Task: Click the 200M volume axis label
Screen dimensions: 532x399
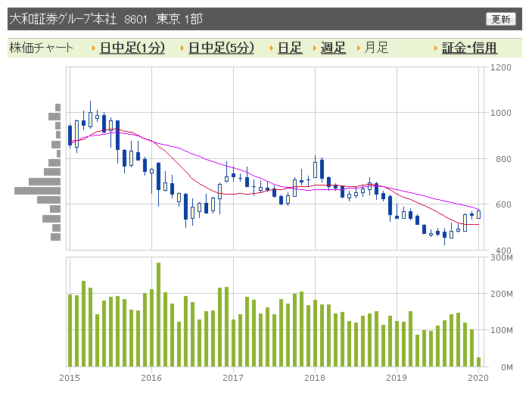Action: (502, 294)
